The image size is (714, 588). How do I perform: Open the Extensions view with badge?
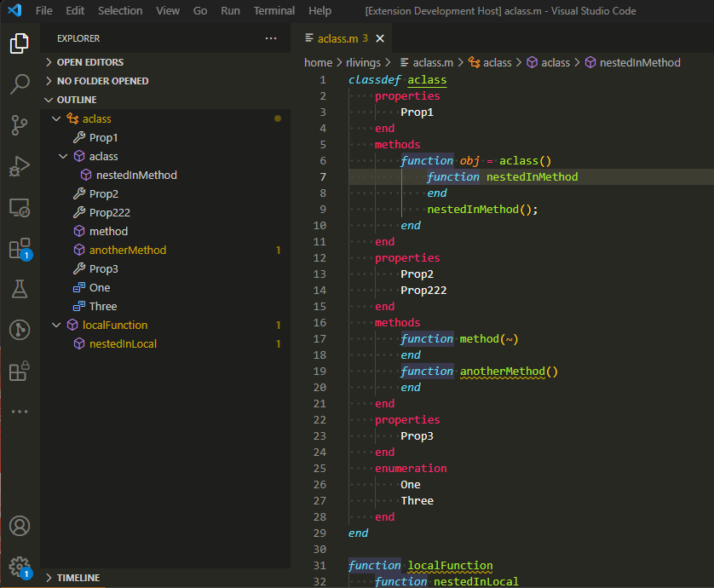tap(19, 249)
